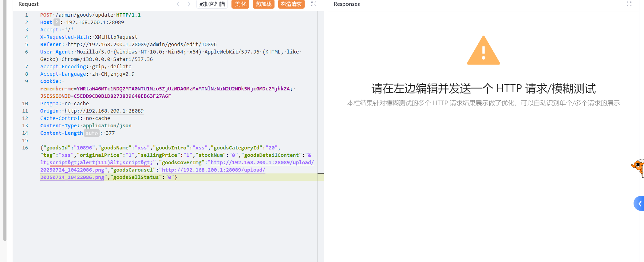Expand the Responses panel to fullscreen
This screenshot has height=262, width=644.
click(629, 4)
